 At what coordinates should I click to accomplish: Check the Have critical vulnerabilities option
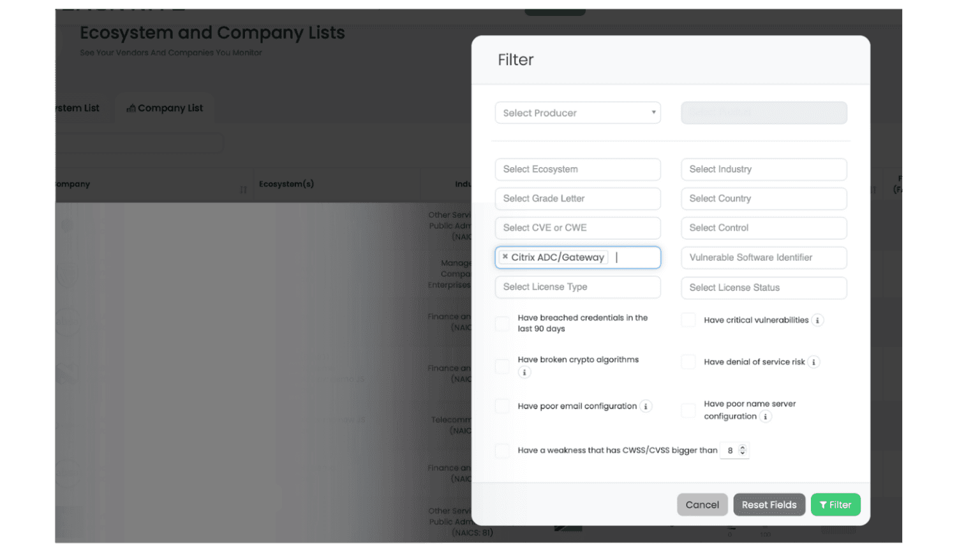point(688,320)
